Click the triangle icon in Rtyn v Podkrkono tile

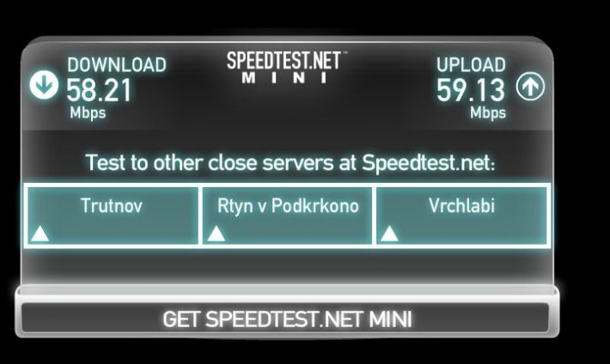216,234
